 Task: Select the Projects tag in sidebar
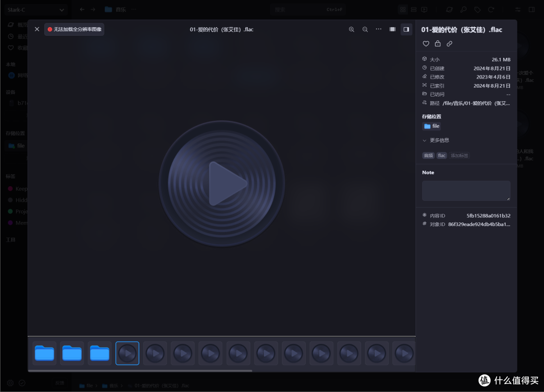(x=17, y=211)
